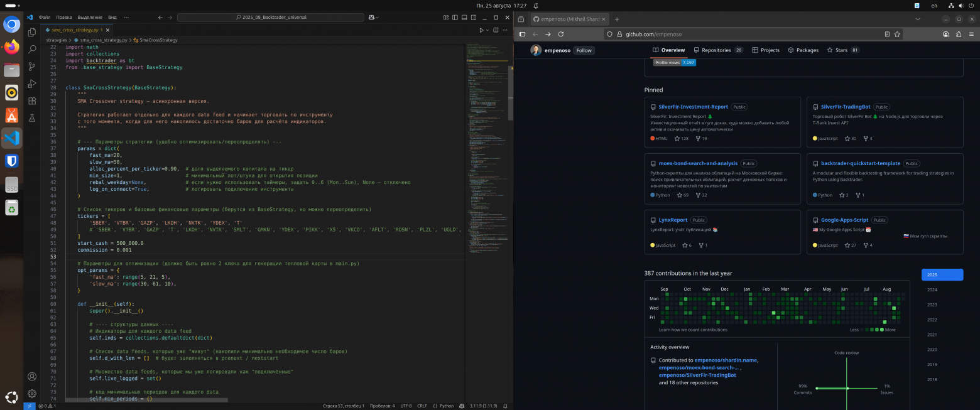This screenshot has width=980, height=410.
Task: Open the Testing flask icon in VS Code
Action: click(x=32, y=117)
